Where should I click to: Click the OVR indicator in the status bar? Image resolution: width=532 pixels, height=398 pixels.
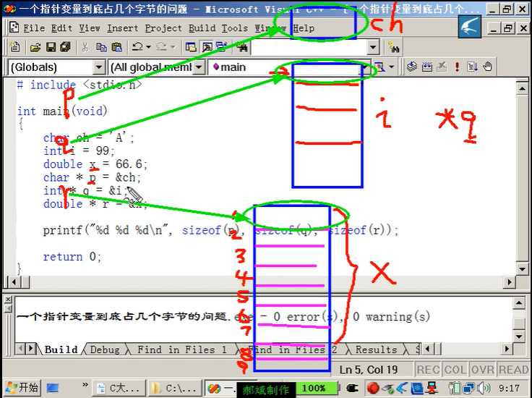coord(482,370)
